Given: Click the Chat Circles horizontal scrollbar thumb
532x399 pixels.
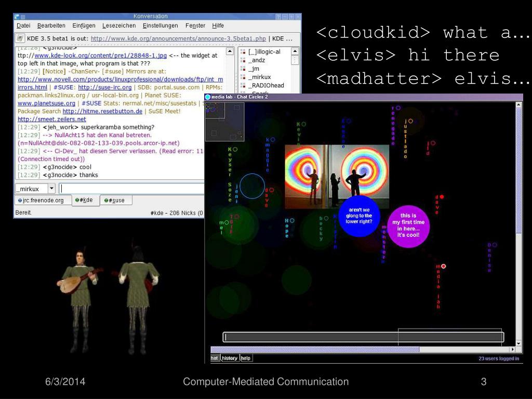Looking at the screenshot, I should click(x=315, y=349).
